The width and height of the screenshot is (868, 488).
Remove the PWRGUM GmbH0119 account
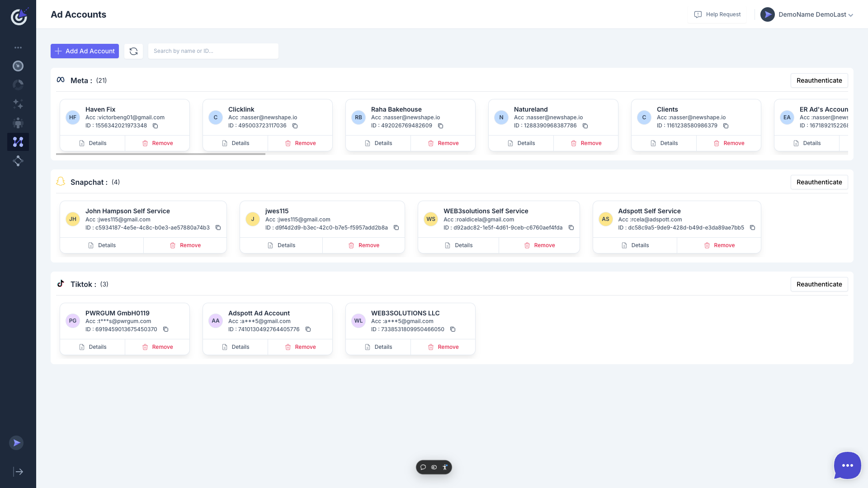point(157,347)
